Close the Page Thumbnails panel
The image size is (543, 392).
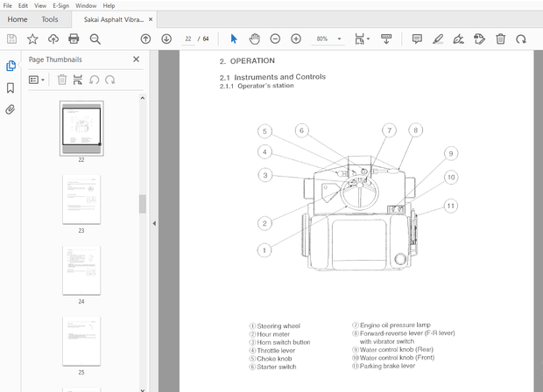136,59
